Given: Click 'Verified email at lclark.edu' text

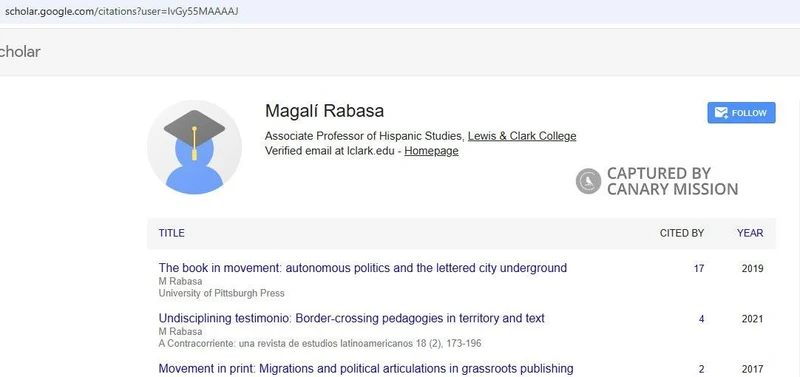Looking at the screenshot, I should point(330,151).
